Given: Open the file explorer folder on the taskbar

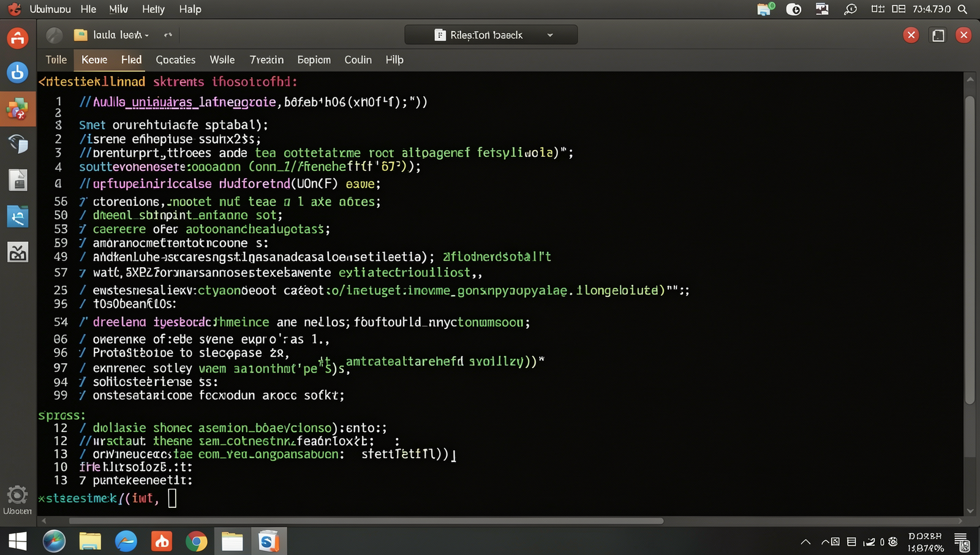Looking at the screenshot, I should coord(90,542).
